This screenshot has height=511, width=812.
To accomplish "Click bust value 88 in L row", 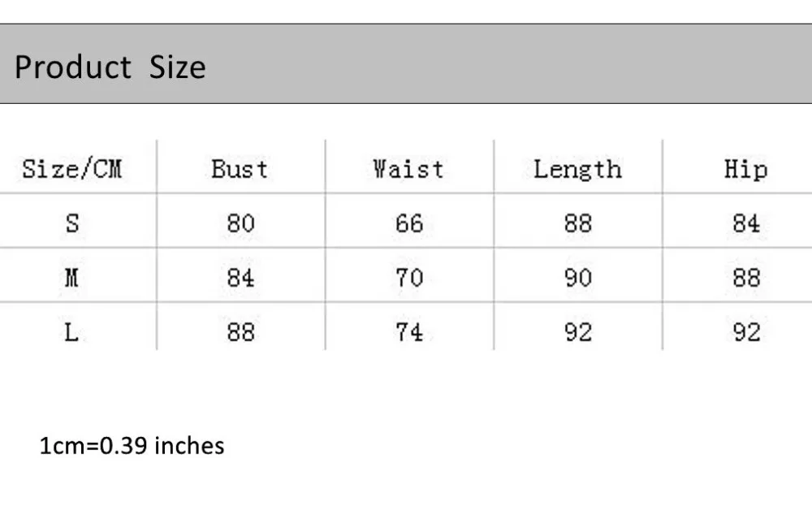I will click(x=241, y=332).
